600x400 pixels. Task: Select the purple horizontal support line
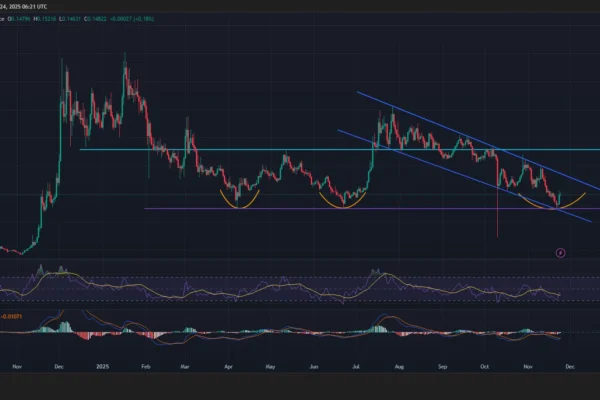(x=300, y=208)
